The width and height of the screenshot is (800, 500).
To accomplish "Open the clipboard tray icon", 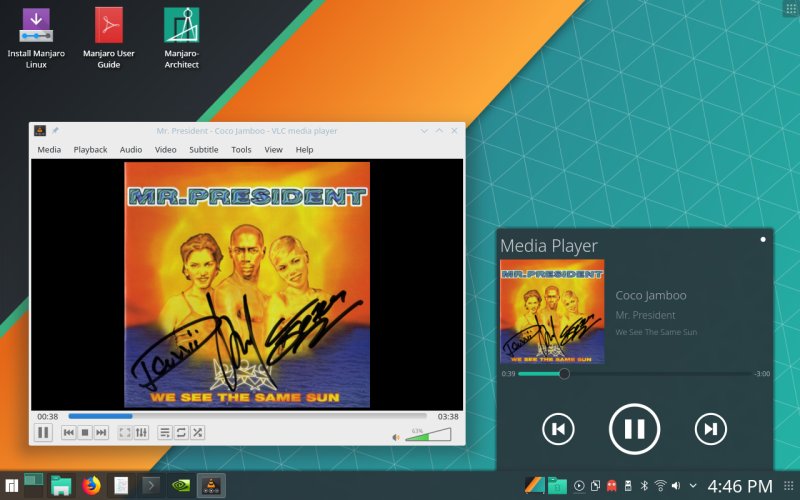I will pos(595,486).
